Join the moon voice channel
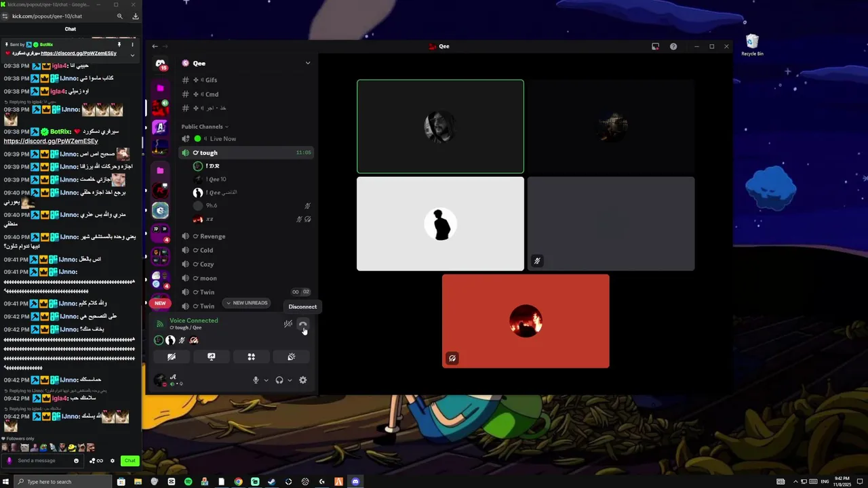This screenshot has height=488, width=868. coord(246,279)
